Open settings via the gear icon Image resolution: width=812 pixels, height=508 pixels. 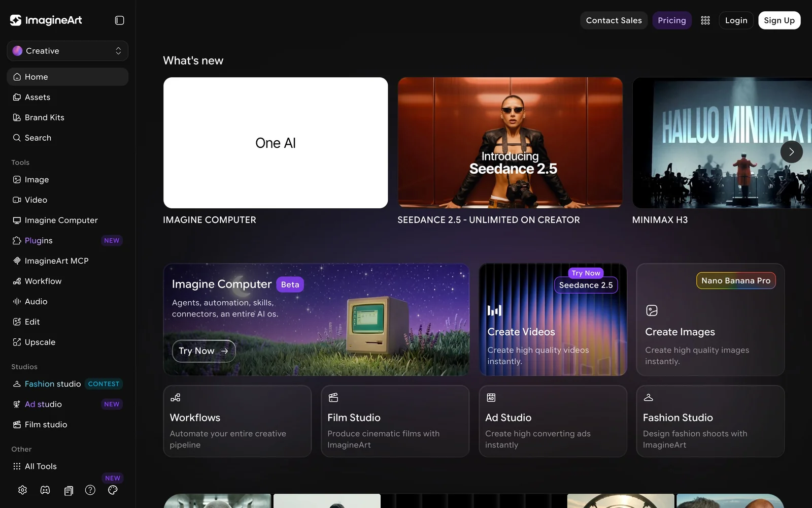coord(22,490)
